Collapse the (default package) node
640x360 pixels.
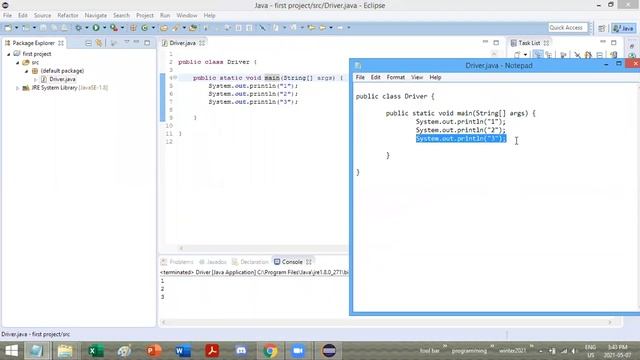27,71
